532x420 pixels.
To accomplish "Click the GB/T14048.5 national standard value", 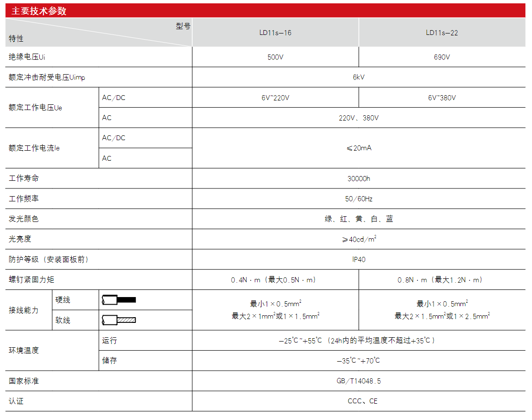I will pos(358,381).
